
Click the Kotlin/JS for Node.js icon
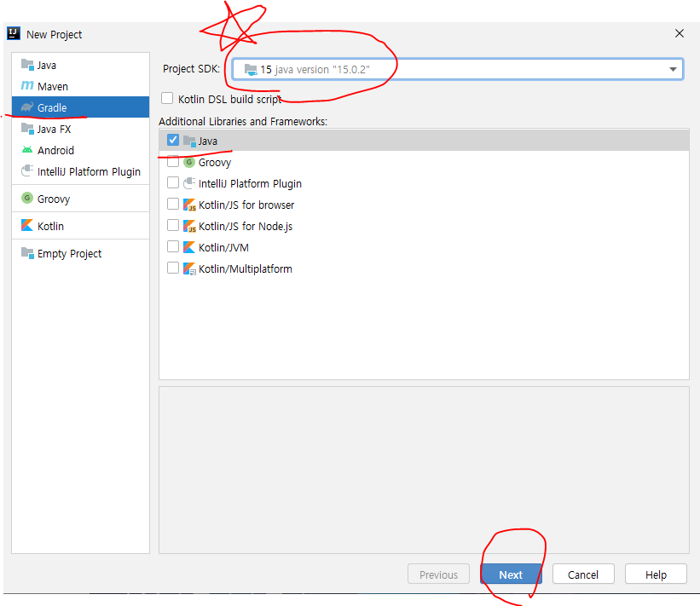click(189, 226)
